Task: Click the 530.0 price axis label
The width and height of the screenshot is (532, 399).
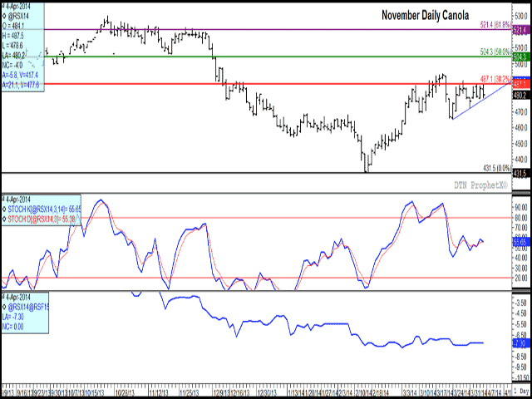Action: tap(520, 17)
